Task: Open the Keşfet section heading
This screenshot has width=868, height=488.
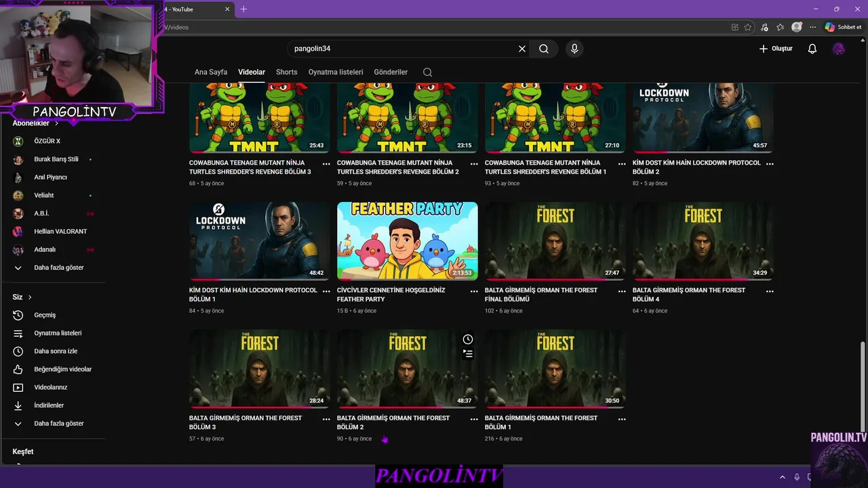Action: [23, 451]
